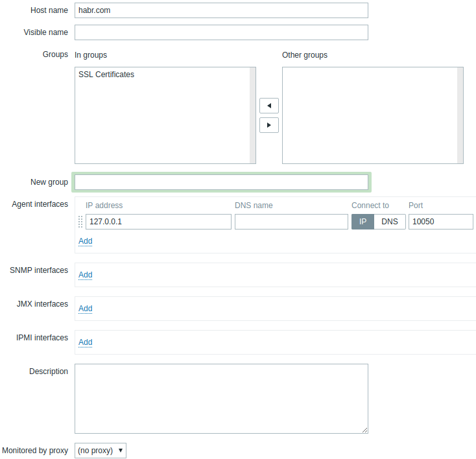Image resolution: width=476 pixels, height=459 pixels.
Task: Click the right arrow move-group button
Action: (x=268, y=125)
